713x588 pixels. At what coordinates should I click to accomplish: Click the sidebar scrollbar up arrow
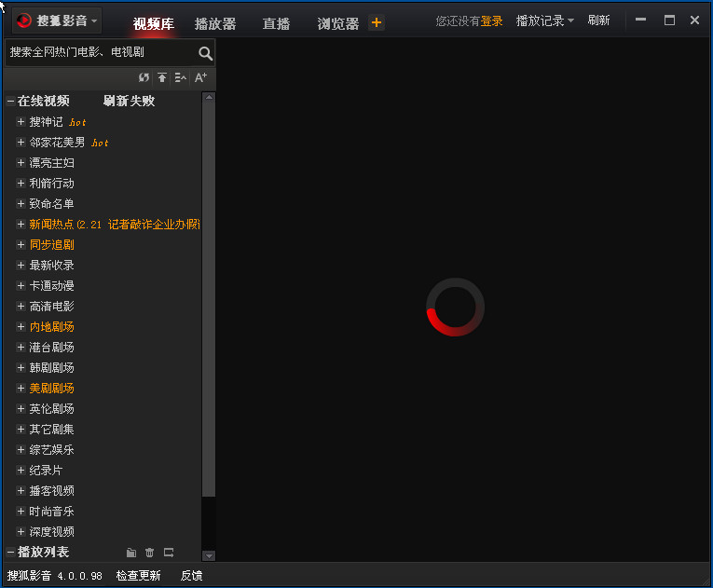click(209, 97)
